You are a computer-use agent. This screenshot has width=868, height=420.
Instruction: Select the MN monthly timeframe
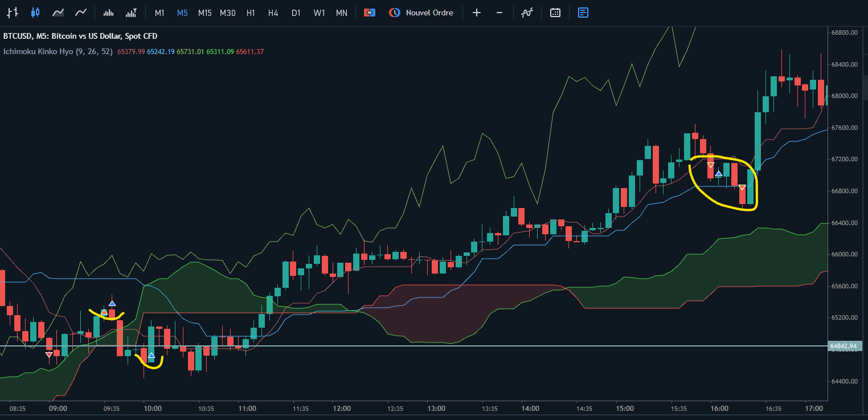(x=341, y=13)
